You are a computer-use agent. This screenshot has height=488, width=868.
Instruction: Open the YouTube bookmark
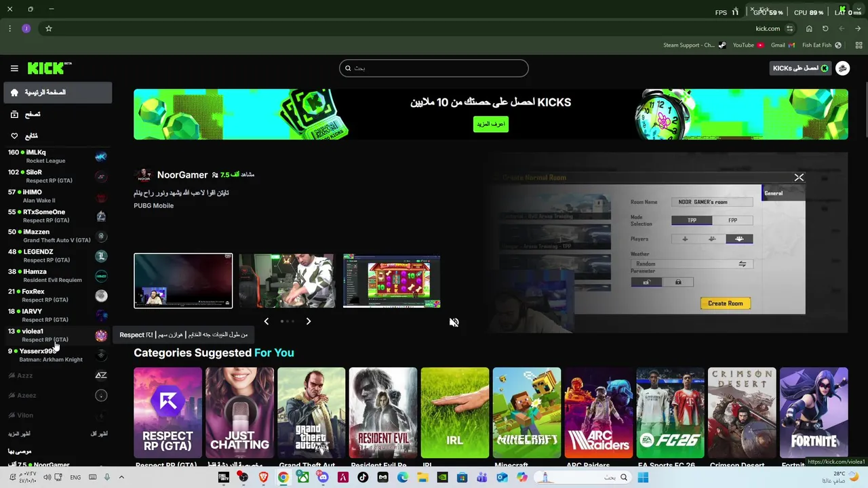[748, 45]
